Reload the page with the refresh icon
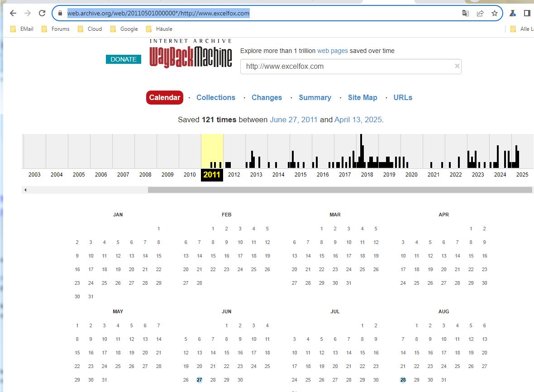534x392 pixels. 42,13
